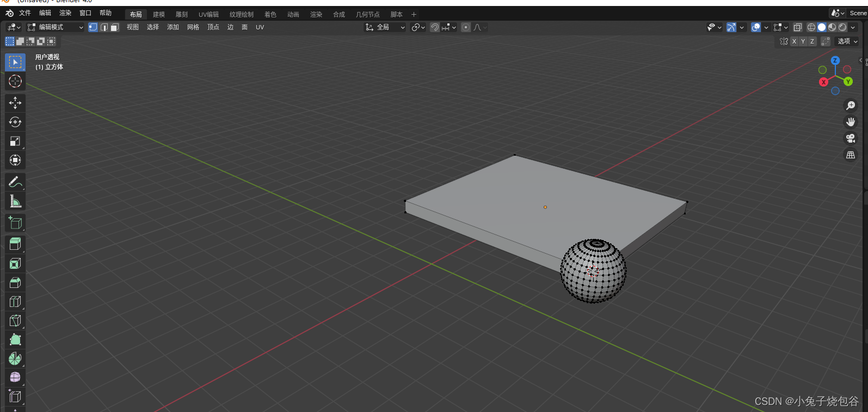Open the object visibility eye dropdown
Image resolution: width=868 pixels, height=412 pixels.
point(714,27)
